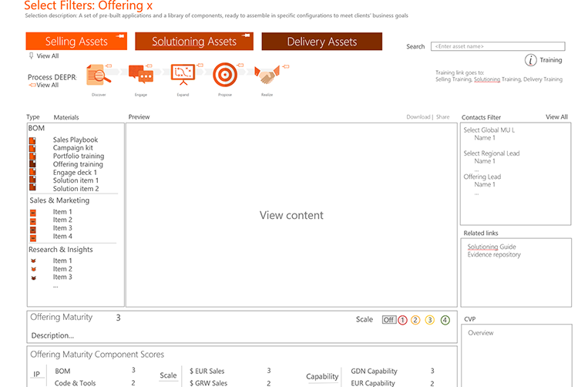Screen dimensions: 588x387
Task: Select scale level 4 green circle
Action: tap(445, 320)
